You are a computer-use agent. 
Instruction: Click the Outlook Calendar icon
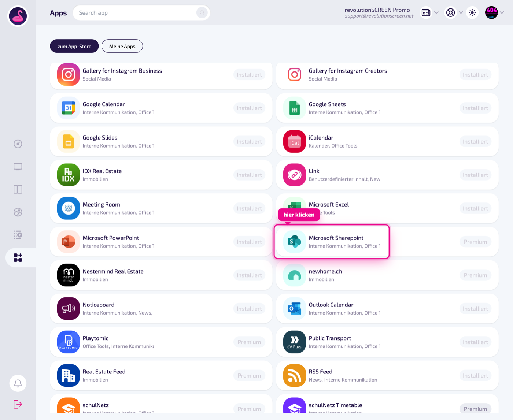click(295, 309)
